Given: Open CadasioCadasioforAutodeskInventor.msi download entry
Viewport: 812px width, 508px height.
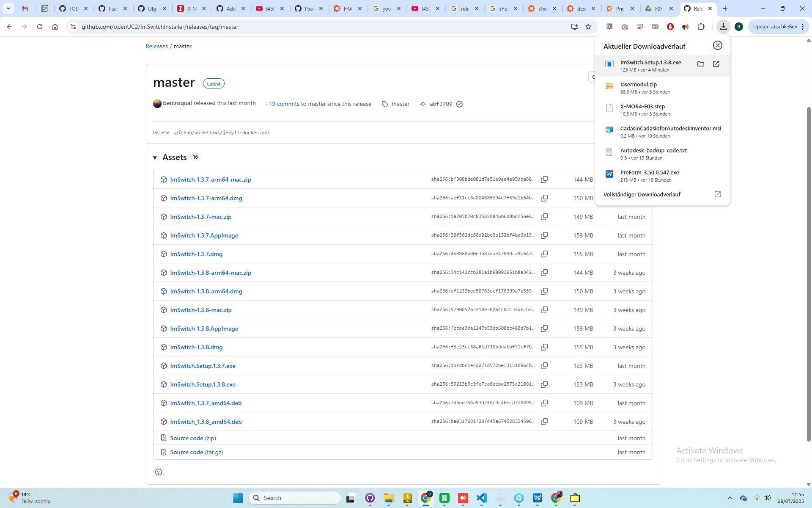Looking at the screenshot, I should (662, 132).
